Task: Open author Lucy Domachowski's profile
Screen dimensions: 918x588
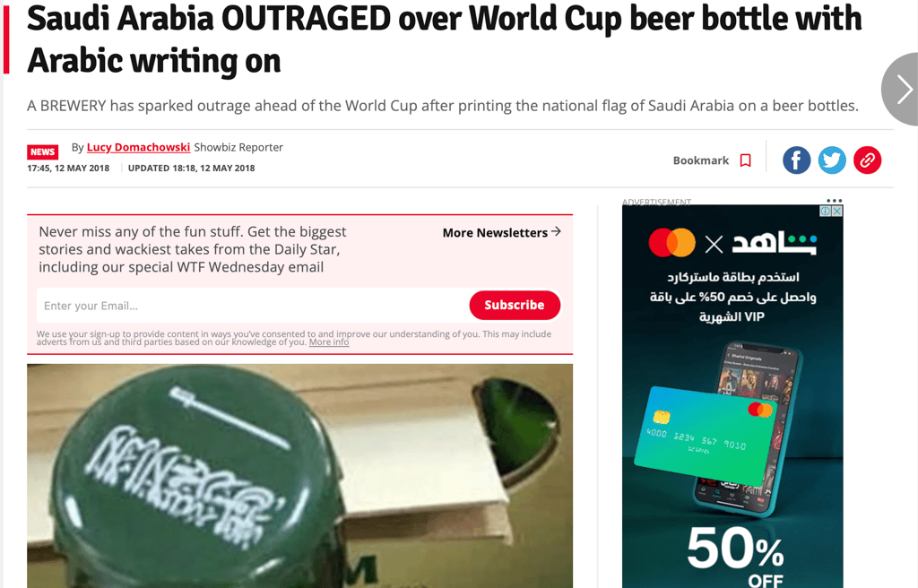Action: coord(138,147)
